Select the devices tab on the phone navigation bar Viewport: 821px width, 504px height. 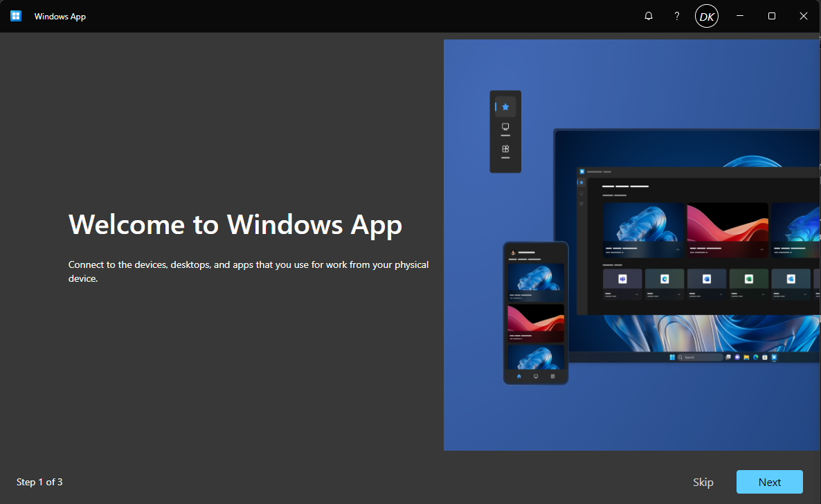pyautogui.click(x=536, y=376)
